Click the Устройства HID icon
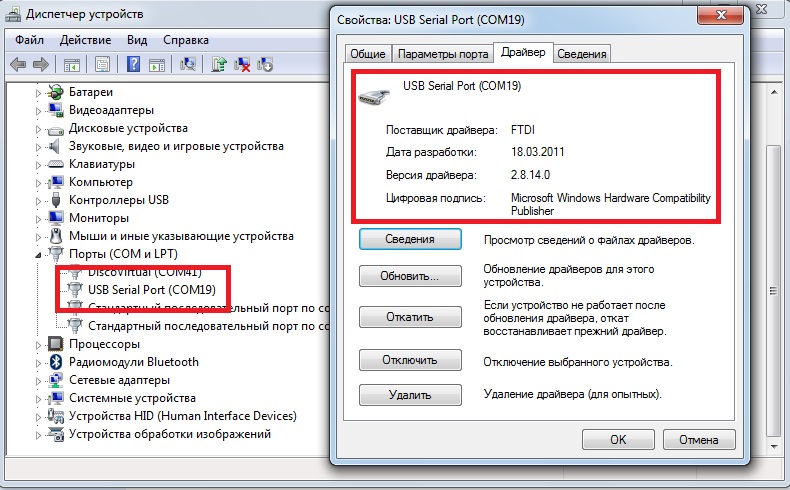 pyautogui.click(x=55, y=415)
